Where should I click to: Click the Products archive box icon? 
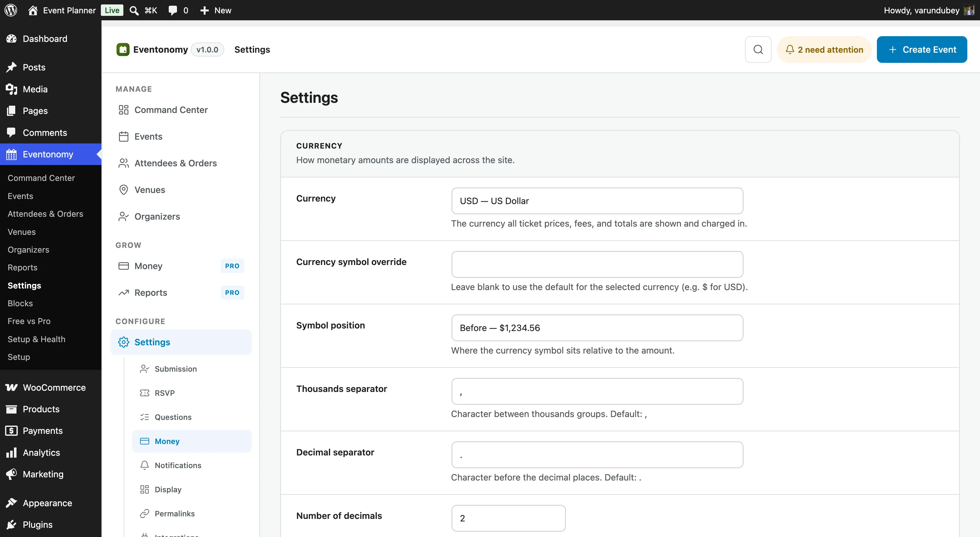tap(11, 409)
